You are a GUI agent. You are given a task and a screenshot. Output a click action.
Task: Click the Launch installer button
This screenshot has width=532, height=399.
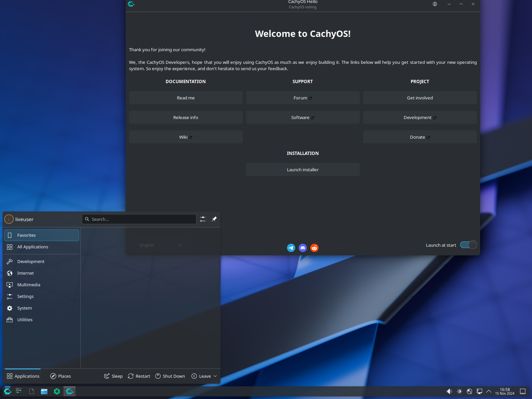(x=303, y=170)
